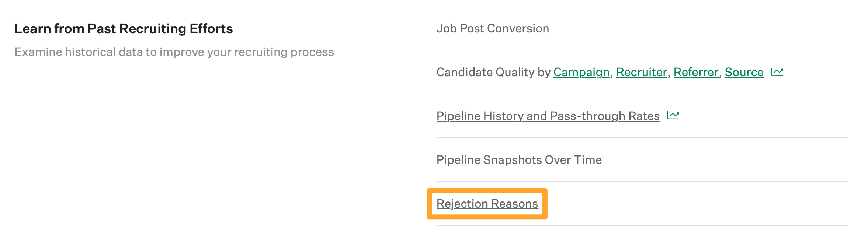868x246 pixels.
Task: Click the description about examining historical data
Action: [175, 52]
